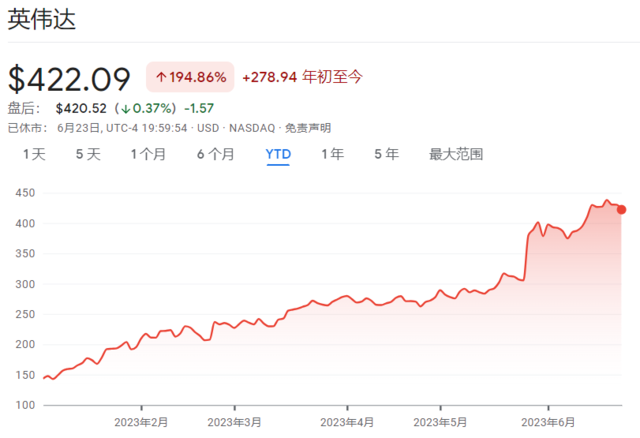Click the 300 y-axis value
This screenshot has width=640, height=438.
[x=25, y=284]
